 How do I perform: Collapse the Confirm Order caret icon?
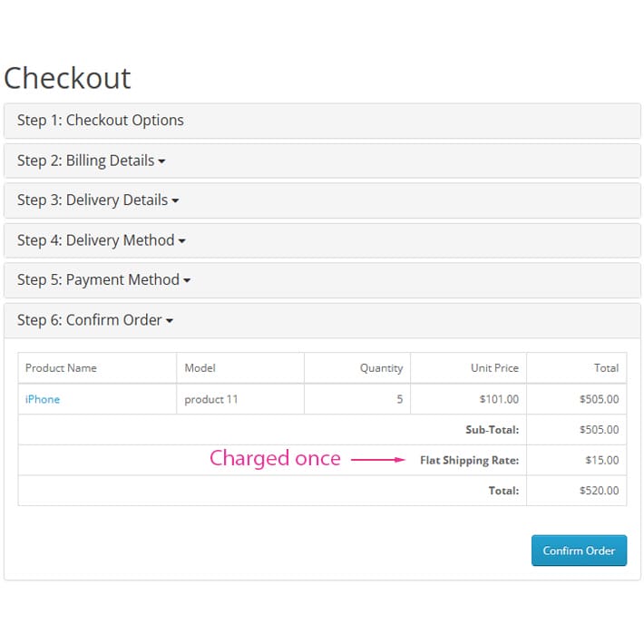point(170,321)
